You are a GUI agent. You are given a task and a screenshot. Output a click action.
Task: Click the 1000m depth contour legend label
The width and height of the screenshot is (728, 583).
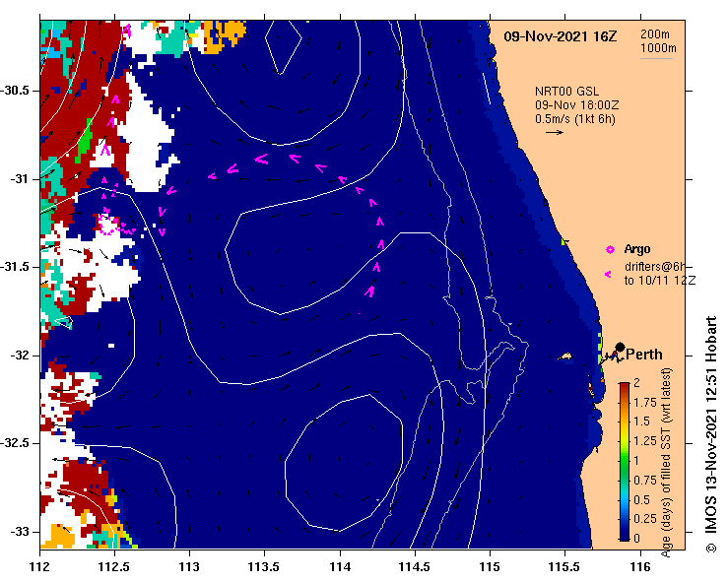click(x=658, y=48)
